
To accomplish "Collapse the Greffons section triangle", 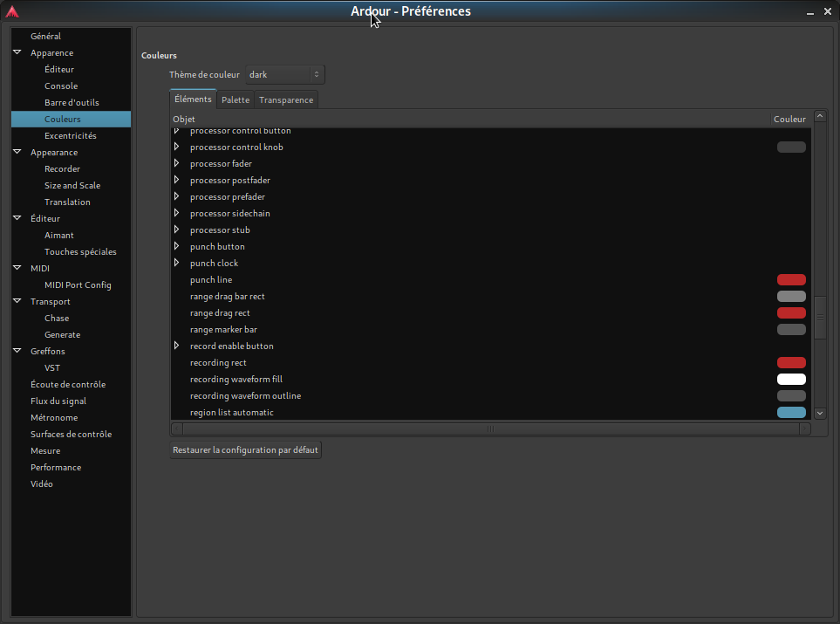I will [x=17, y=351].
